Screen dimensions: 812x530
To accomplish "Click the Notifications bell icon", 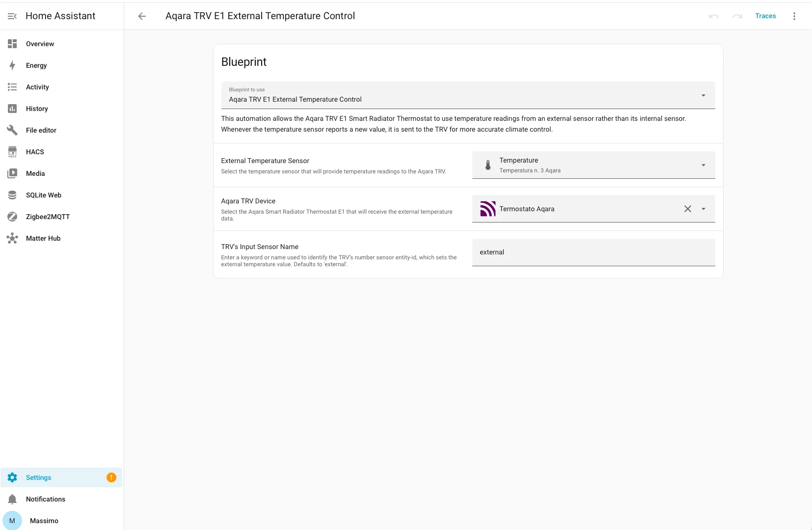I will click(x=12, y=499).
